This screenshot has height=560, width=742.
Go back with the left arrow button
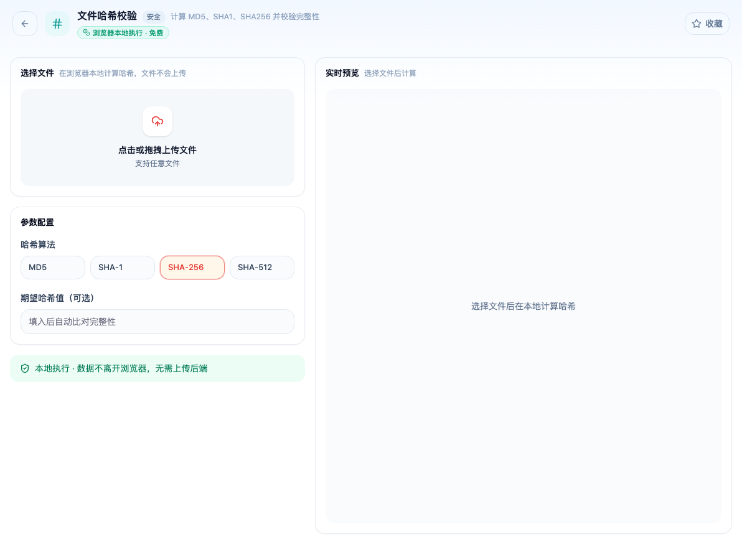click(25, 24)
